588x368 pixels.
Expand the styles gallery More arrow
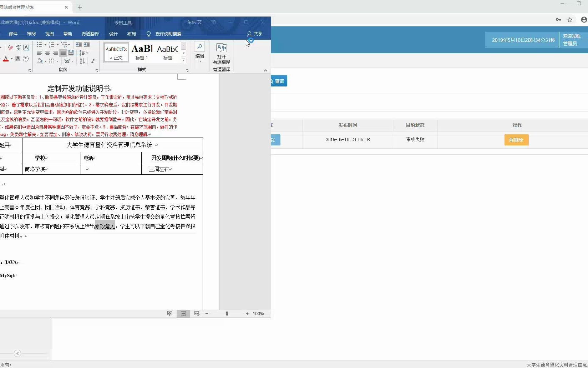click(x=184, y=60)
